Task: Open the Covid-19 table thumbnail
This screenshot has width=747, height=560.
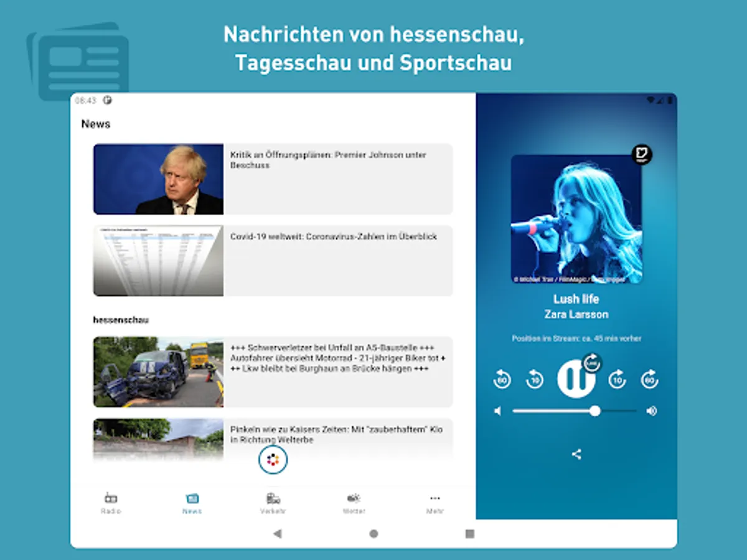Action: (x=158, y=261)
